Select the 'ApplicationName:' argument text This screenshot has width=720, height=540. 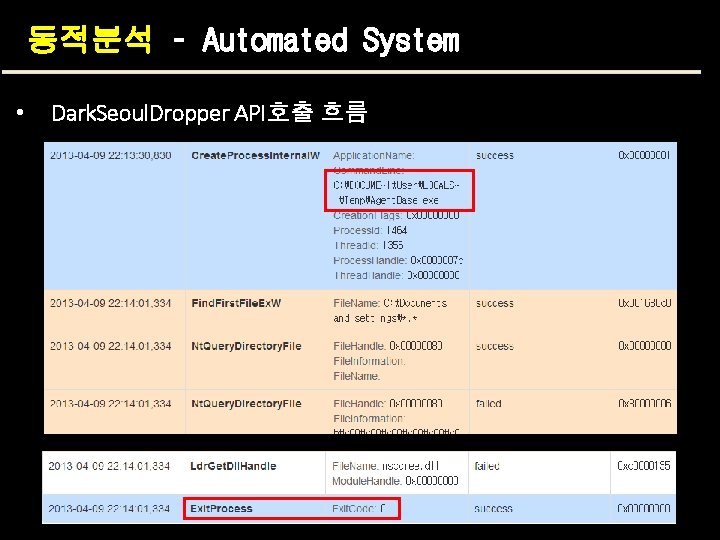point(373,155)
